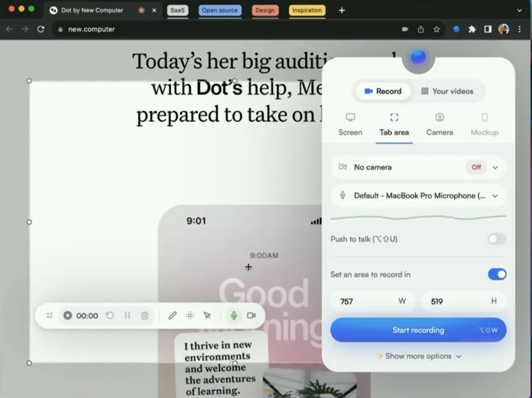Reload the page
The image size is (532, 398).
[41, 29]
